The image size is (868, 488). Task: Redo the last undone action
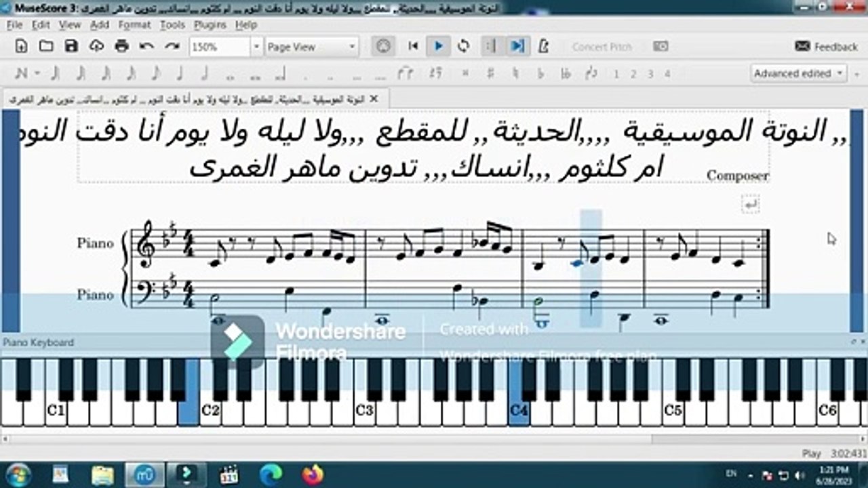click(x=172, y=46)
